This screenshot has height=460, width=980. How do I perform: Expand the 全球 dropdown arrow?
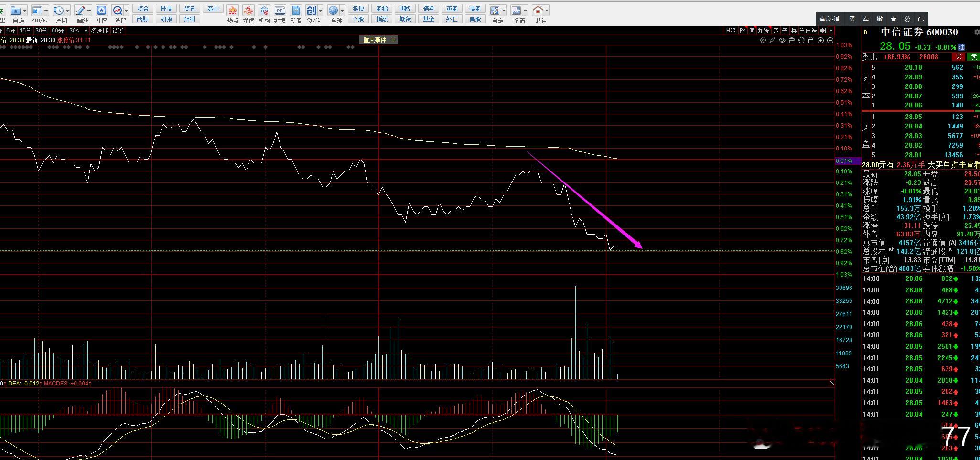pyautogui.click(x=343, y=11)
